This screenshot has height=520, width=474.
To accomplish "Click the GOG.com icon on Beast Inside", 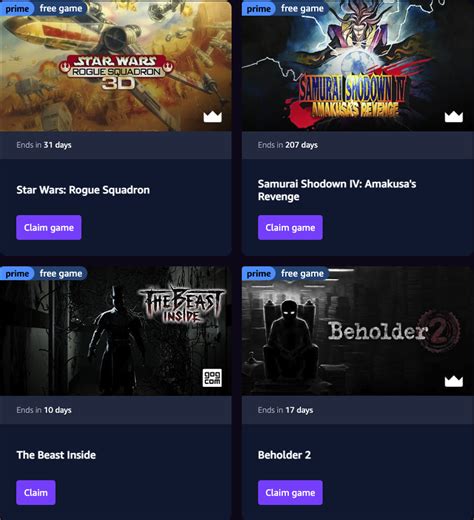I will (x=212, y=378).
